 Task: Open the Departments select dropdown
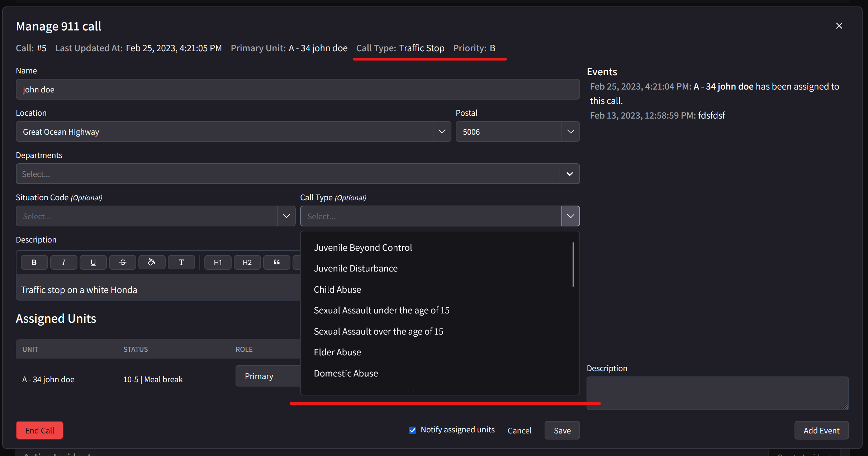pyautogui.click(x=569, y=174)
